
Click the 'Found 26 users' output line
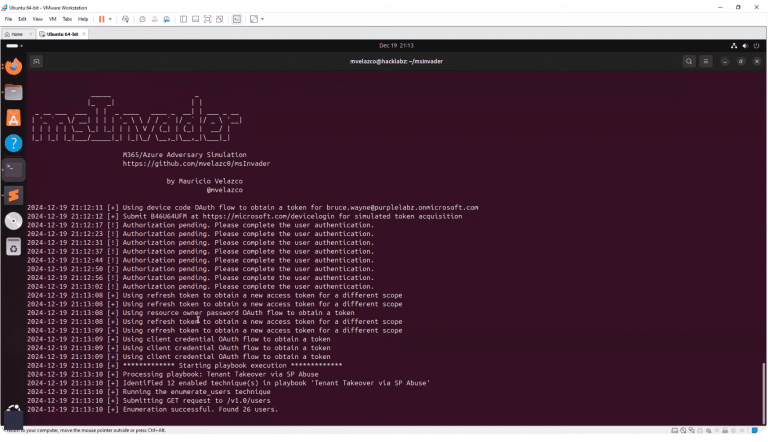(x=152, y=409)
